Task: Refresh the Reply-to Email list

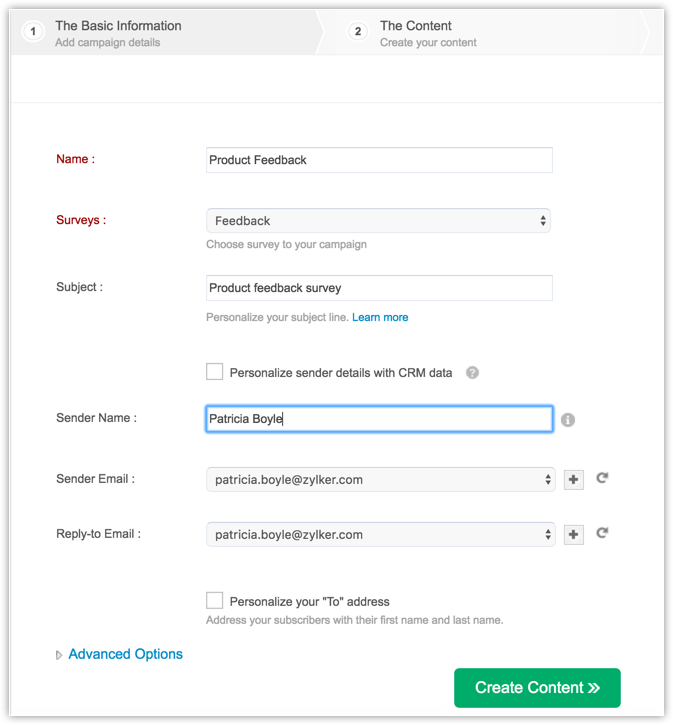Action: tap(602, 534)
